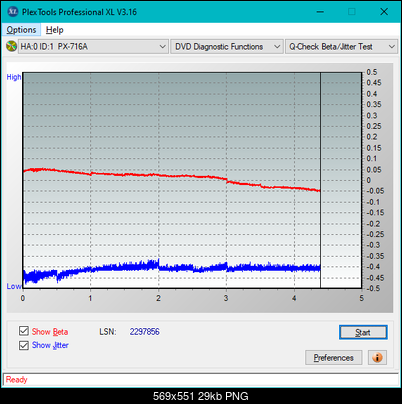Open the Preferences dialog
Viewport: 402px width, 404px height.
pyautogui.click(x=334, y=358)
